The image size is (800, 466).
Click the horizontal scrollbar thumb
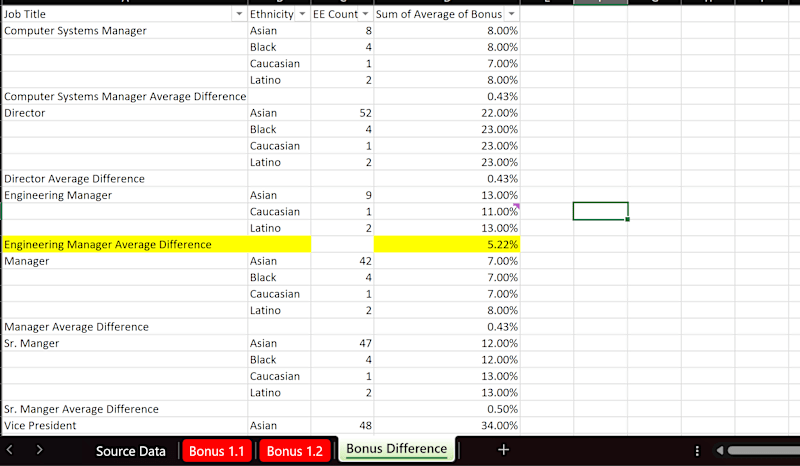(764, 450)
